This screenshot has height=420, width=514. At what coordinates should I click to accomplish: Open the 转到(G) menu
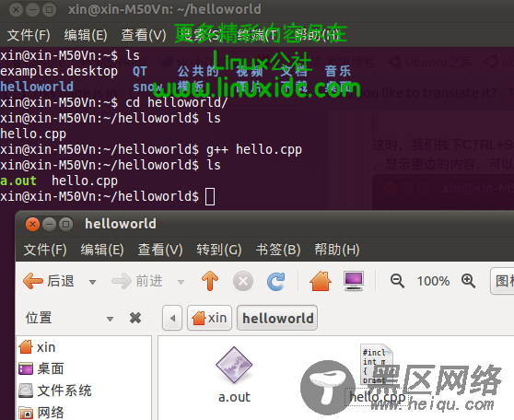219,250
